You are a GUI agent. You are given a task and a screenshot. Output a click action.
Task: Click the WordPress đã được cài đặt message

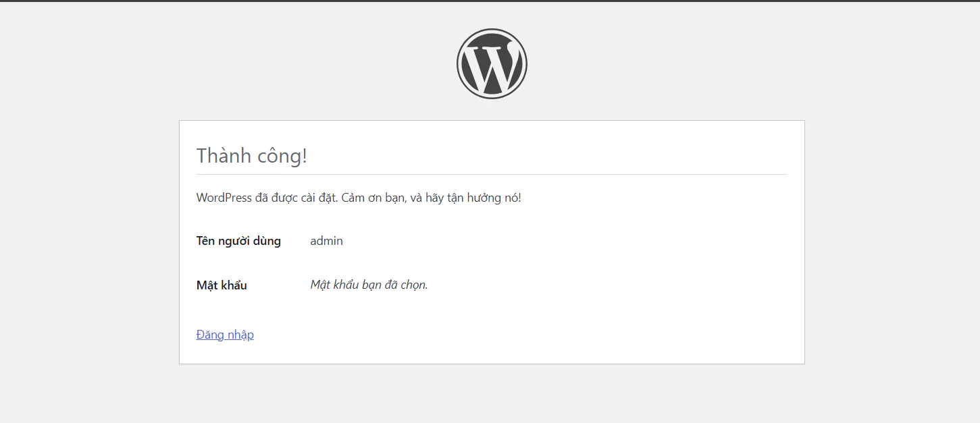359,198
